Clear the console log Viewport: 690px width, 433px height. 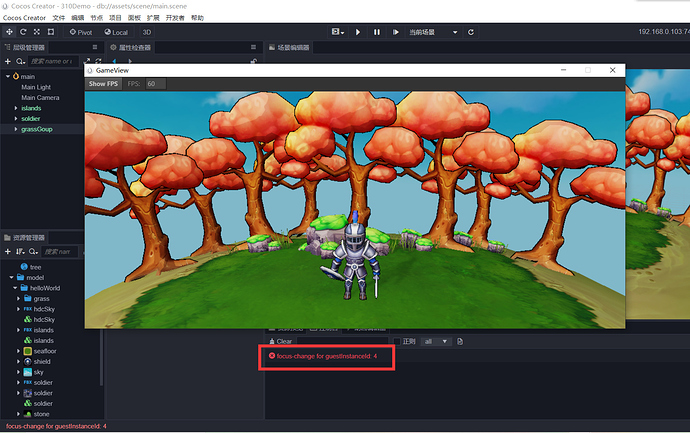tap(280, 341)
